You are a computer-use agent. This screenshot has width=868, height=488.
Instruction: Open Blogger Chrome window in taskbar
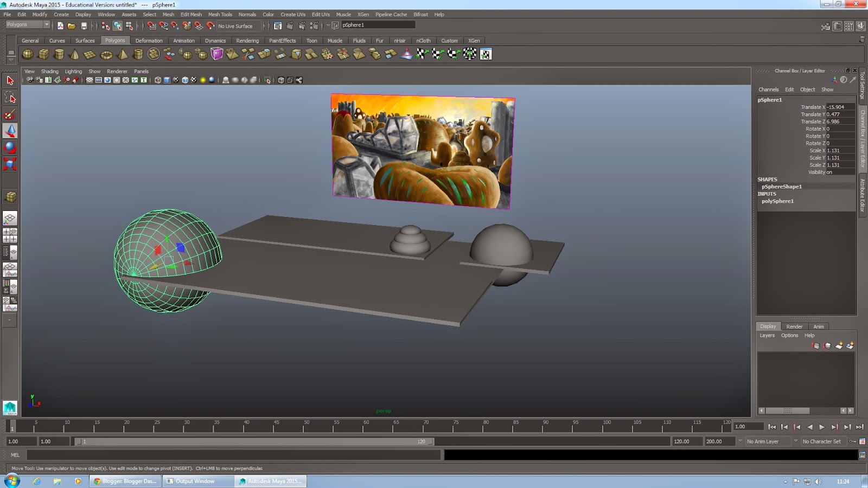(125, 481)
